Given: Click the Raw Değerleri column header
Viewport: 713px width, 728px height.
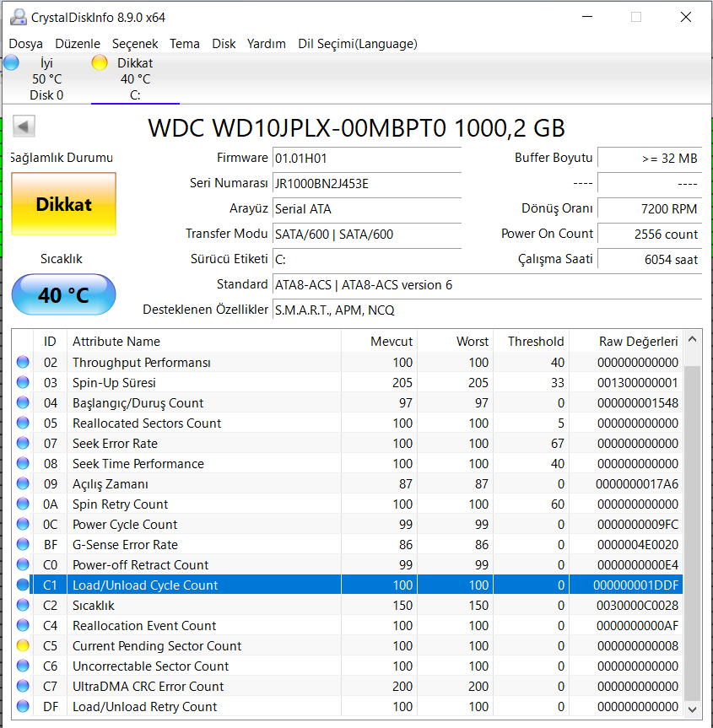Looking at the screenshot, I should click(626, 342).
